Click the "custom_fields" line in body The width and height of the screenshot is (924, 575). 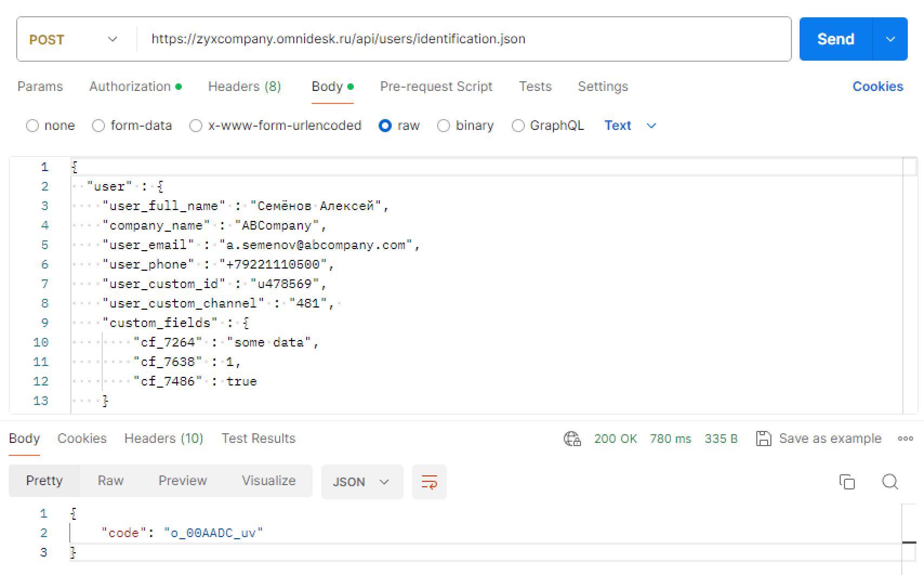[x=176, y=323]
